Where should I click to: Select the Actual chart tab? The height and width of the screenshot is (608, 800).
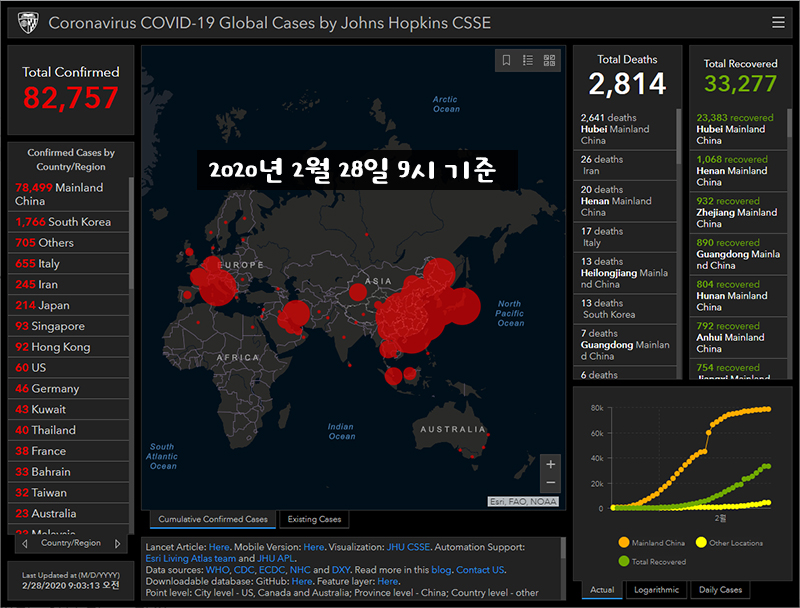[x=602, y=590]
